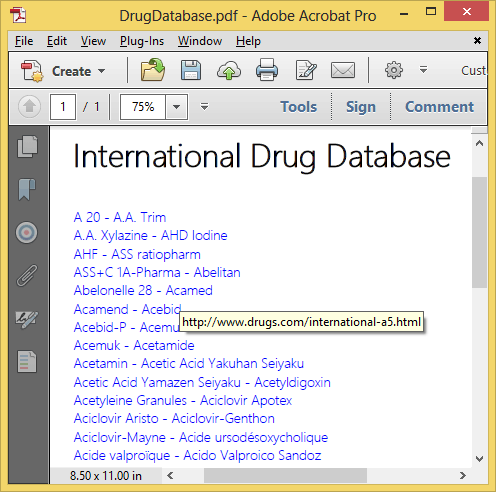Viewport: 496px width, 492px height.
Task: Click the horizontal scrollbar thumb
Action: (285, 475)
